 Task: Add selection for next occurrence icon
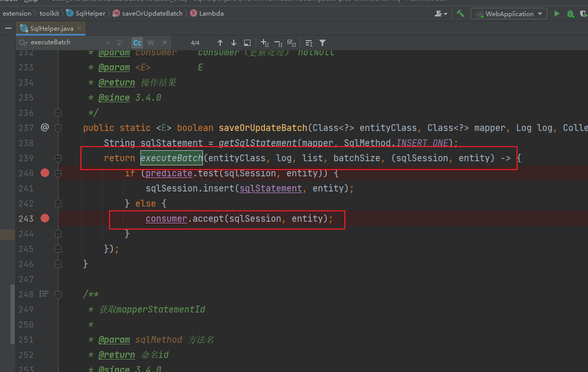(265, 43)
